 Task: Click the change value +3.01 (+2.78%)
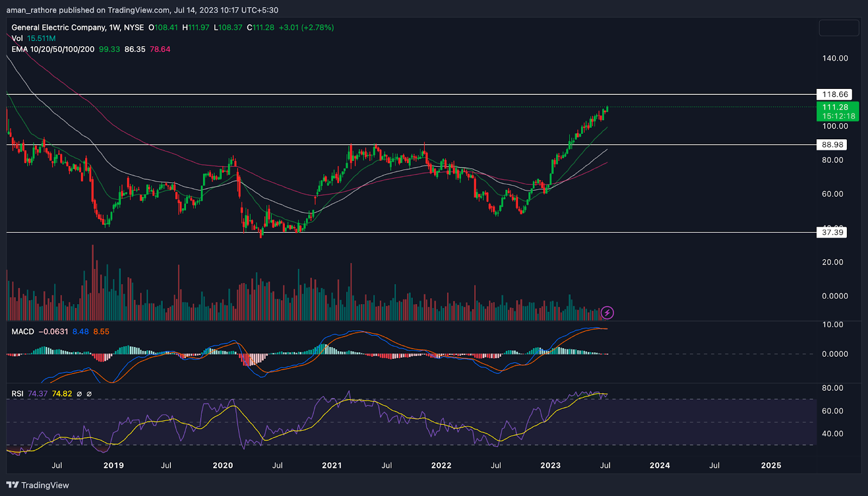[306, 27]
